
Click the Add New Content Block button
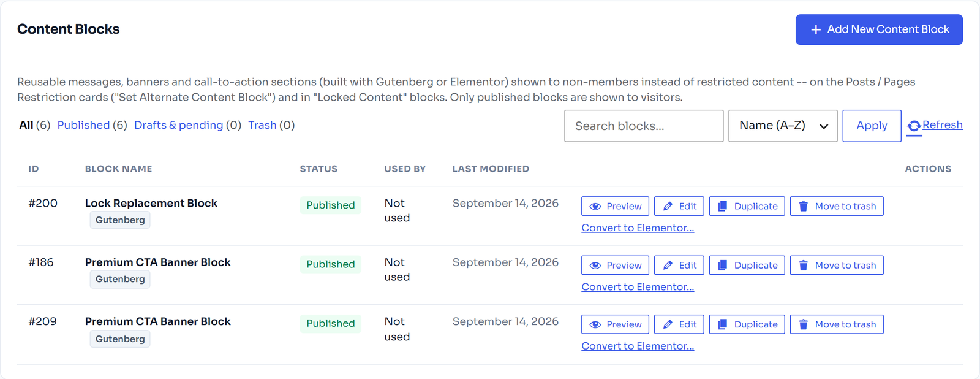click(879, 29)
